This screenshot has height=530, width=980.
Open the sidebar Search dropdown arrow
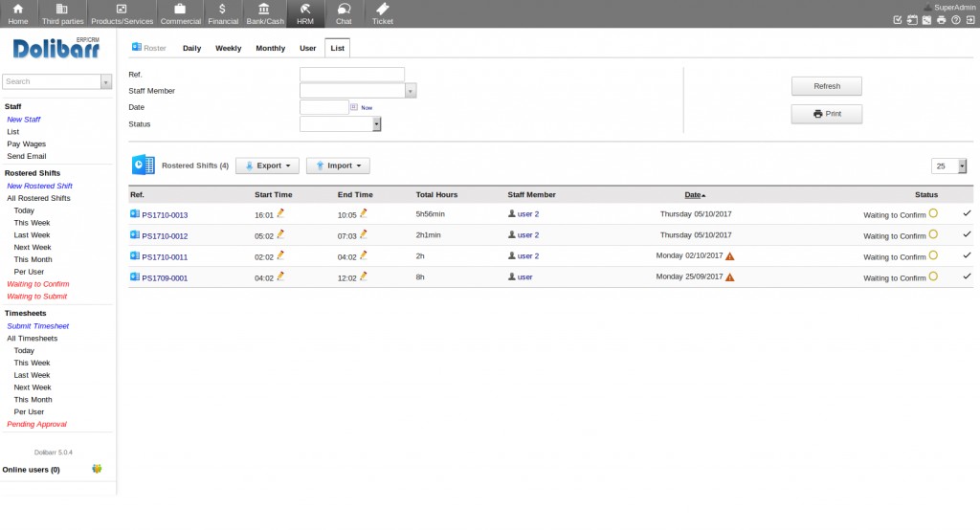tap(106, 81)
